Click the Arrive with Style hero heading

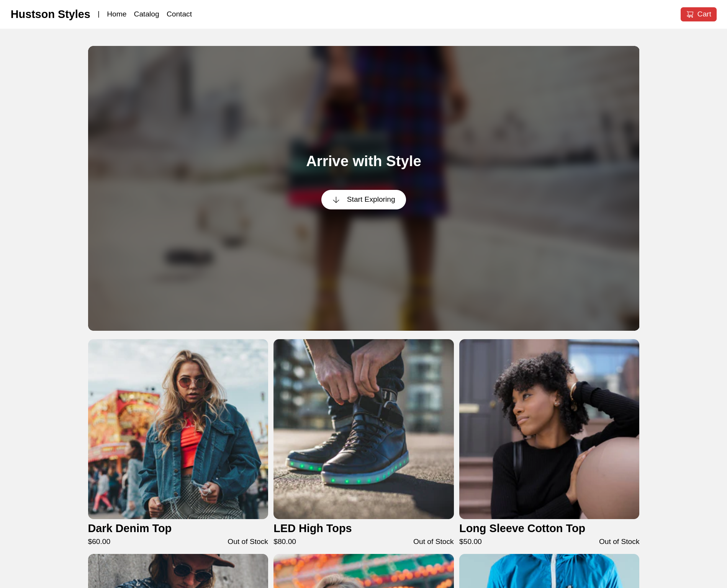tap(363, 161)
